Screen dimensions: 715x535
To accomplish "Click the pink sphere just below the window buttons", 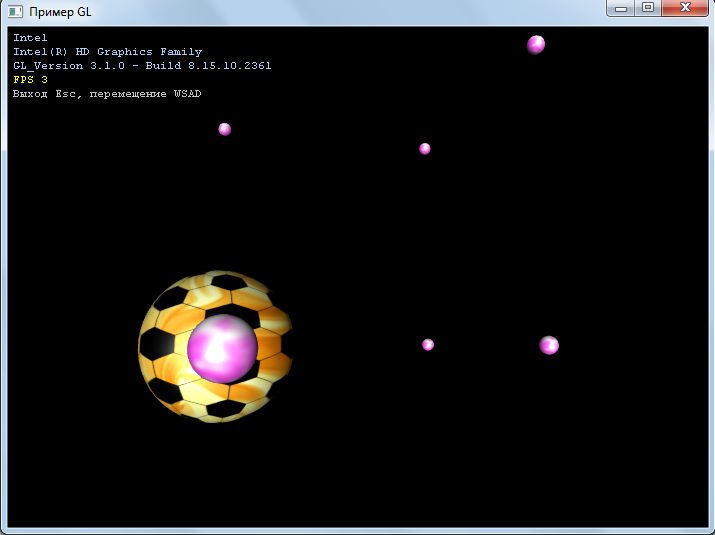I will pyautogui.click(x=536, y=44).
